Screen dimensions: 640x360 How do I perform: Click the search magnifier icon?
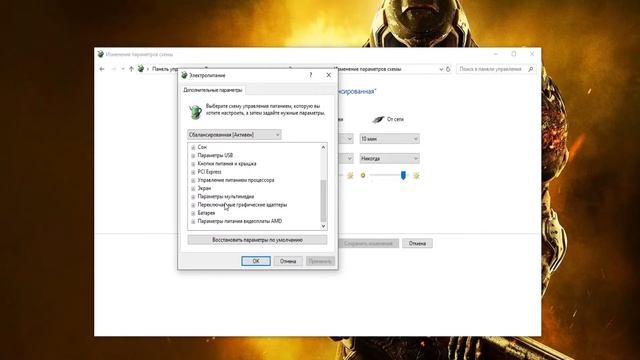coord(531,69)
